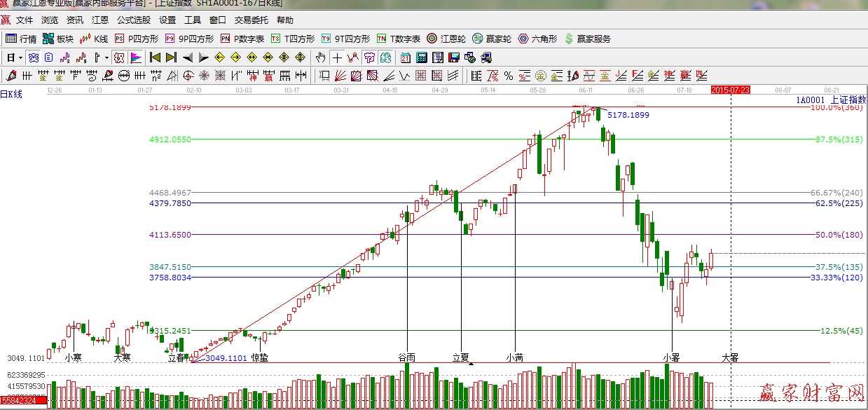
Task: Jump to first bar with skip-back arrow
Action: click(155, 57)
